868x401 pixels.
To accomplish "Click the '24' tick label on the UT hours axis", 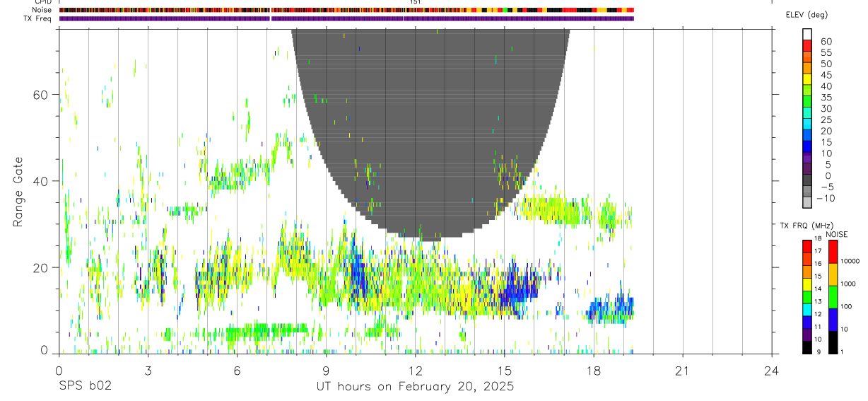I will click(x=771, y=370).
